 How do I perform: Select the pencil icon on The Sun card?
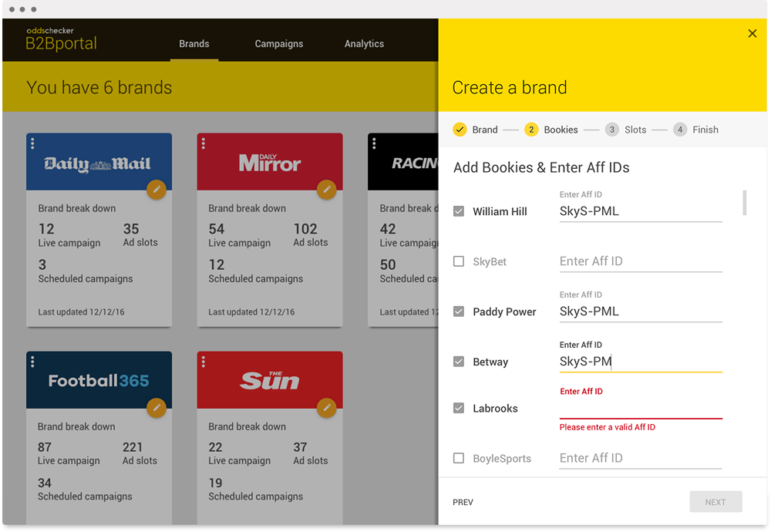coord(327,408)
